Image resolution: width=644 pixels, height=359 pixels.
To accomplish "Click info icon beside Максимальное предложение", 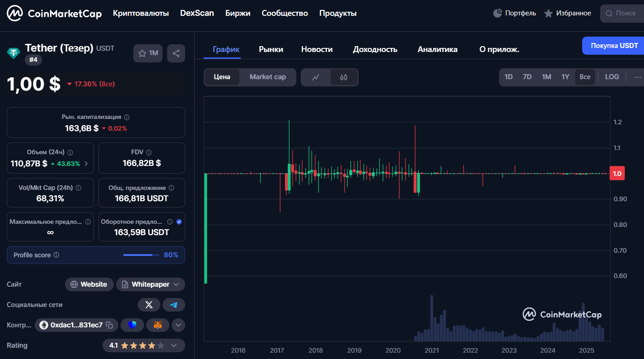I will [88, 222].
